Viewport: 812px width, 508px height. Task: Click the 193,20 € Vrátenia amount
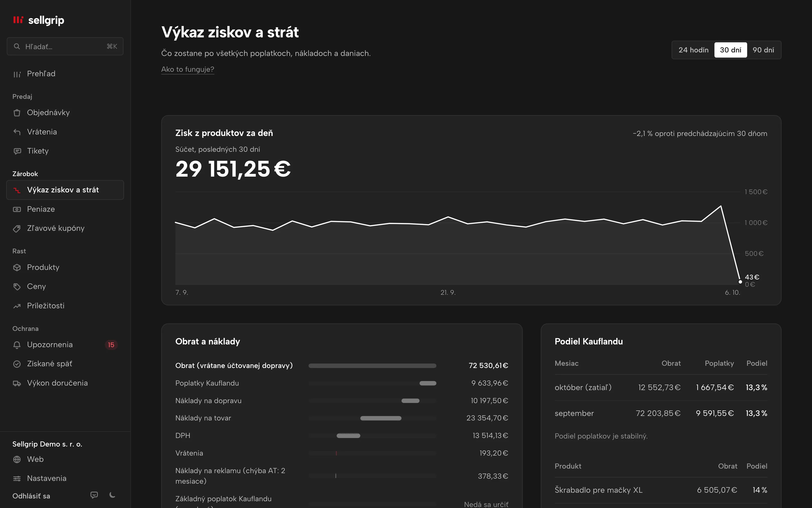coord(493,453)
